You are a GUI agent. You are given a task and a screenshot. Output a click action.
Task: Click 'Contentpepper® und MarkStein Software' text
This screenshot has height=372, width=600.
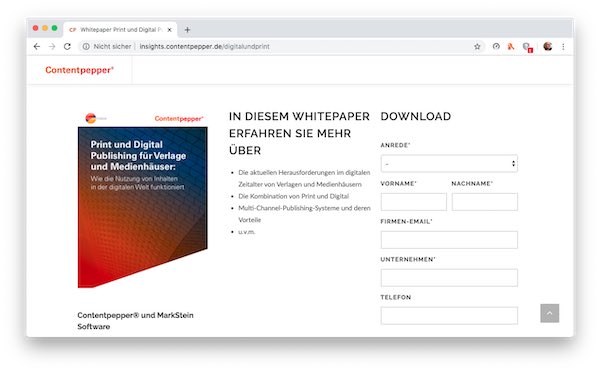135,321
